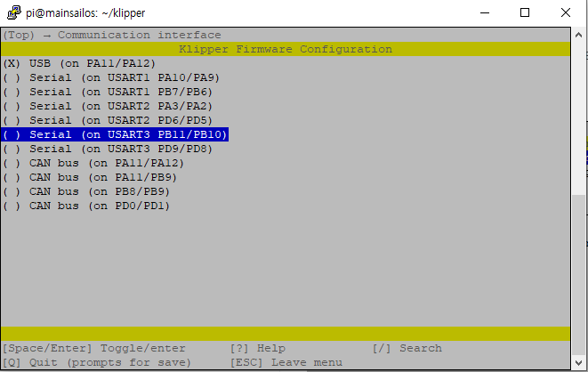This screenshot has width=588, height=372.
Task: Choose Serial on USART2 PA3/PA2
Action: pos(108,106)
